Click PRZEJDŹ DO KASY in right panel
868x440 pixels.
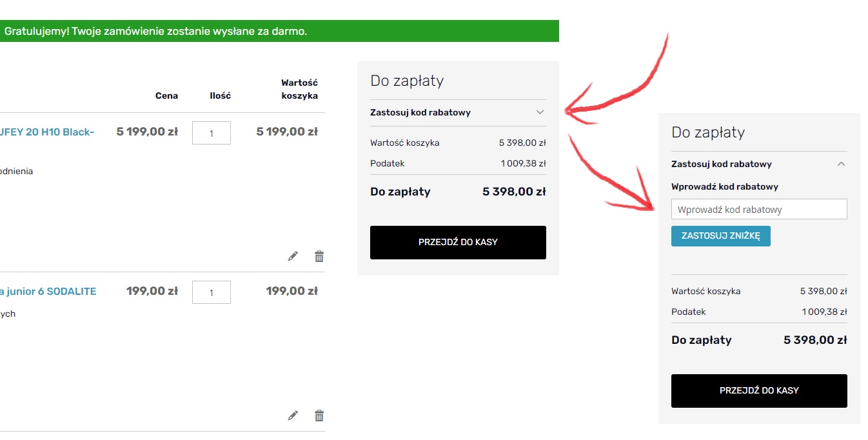point(759,391)
